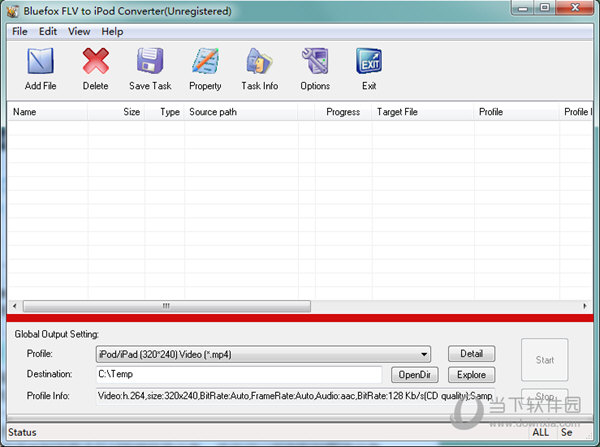Sort by the Size column header
This screenshot has width=600, height=447.
tap(116, 112)
